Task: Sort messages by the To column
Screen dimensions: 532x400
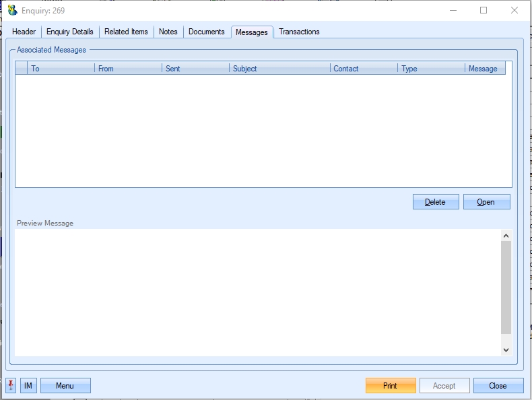Action: 61,69
